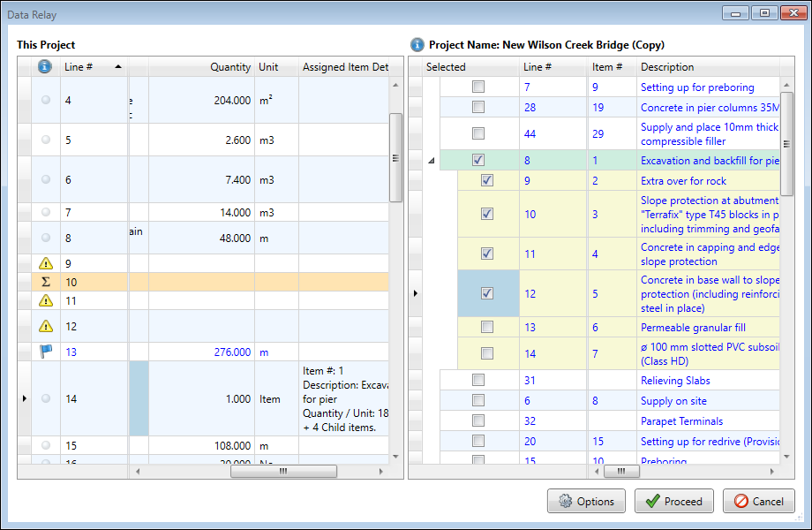
Task: Click the blue flag icon on line 13
Action: (x=46, y=352)
